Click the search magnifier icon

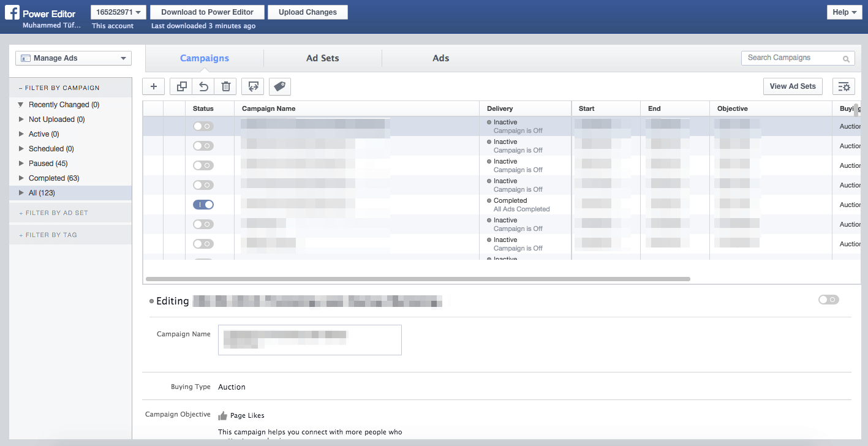pos(846,59)
